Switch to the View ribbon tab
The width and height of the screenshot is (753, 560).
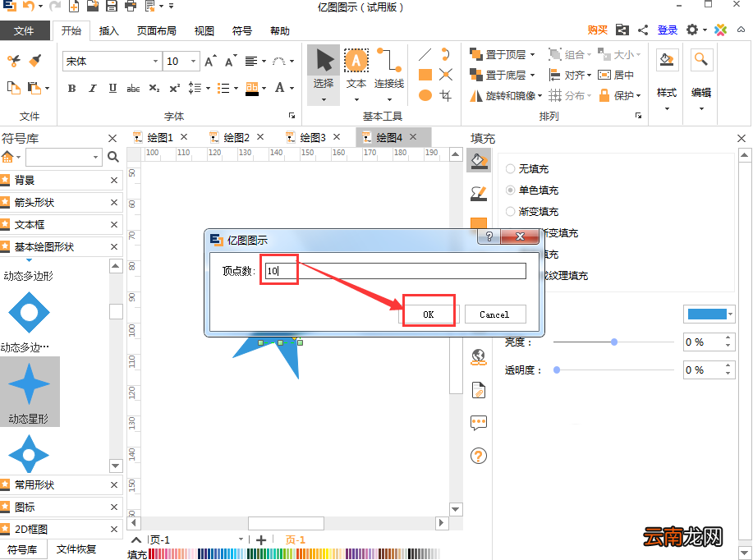pyautogui.click(x=204, y=30)
